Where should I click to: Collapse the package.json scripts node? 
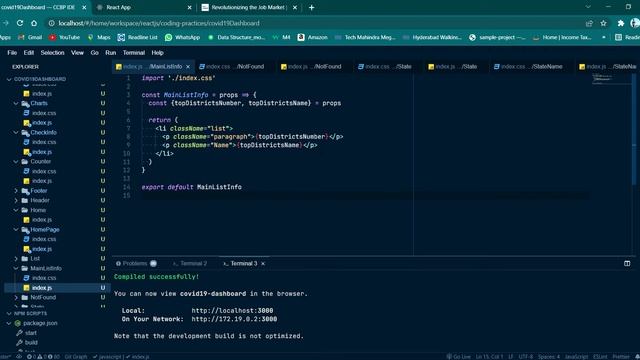click(9, 323)
